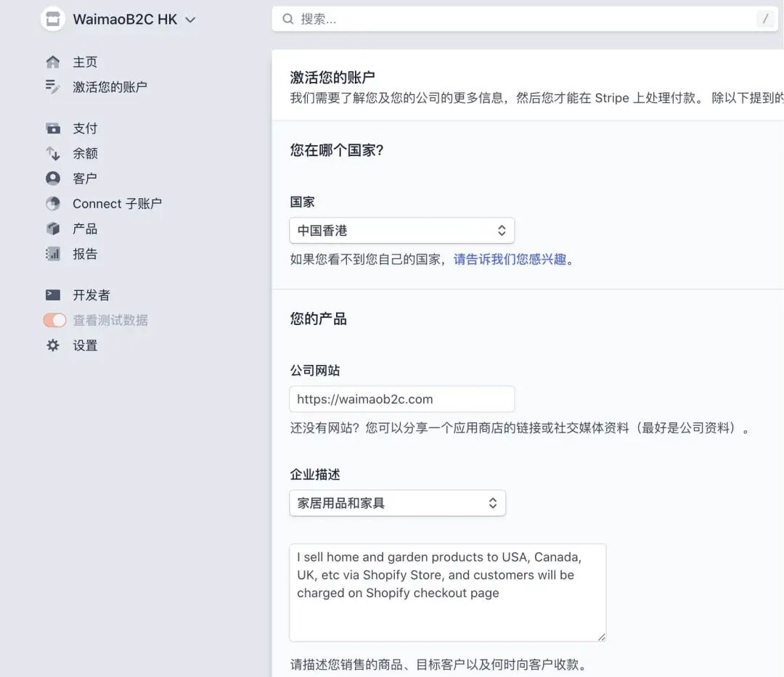Image resolution: width=784 pixels, height=677 pixels.
Task: Open the Connect 子账户 section
Action: click(x=117, y=203)
